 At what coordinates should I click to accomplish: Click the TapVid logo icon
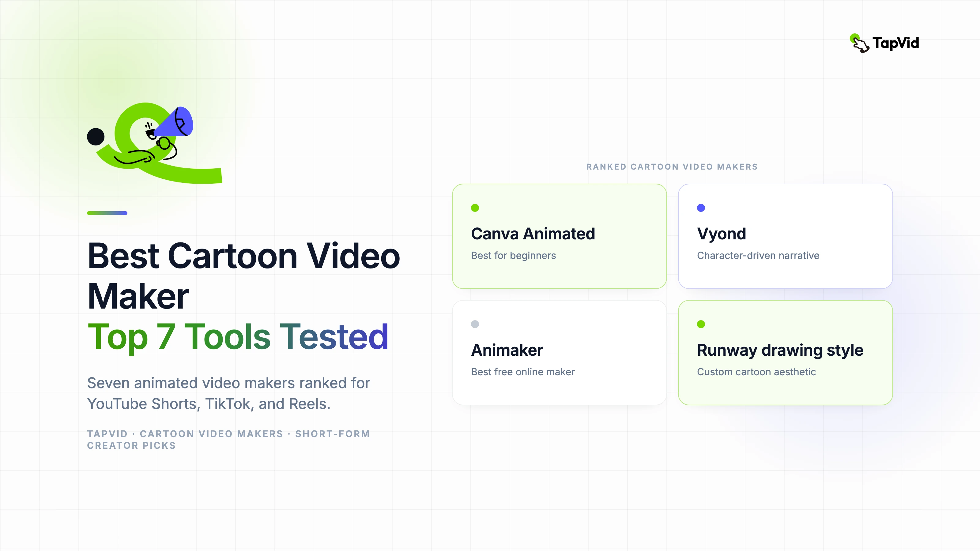tap(859, 43)
